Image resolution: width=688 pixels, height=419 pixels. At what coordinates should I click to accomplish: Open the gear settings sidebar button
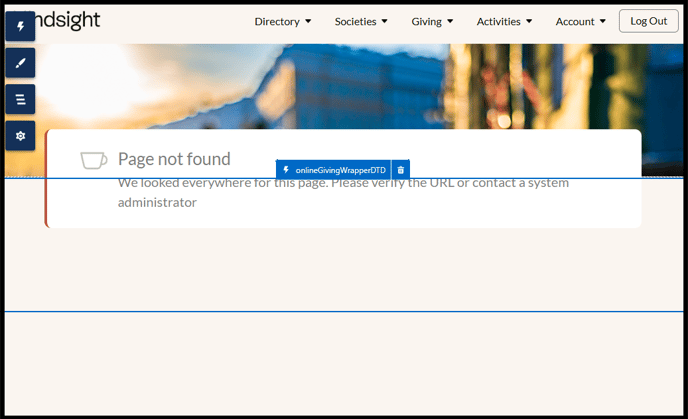[x=20, y=135]
